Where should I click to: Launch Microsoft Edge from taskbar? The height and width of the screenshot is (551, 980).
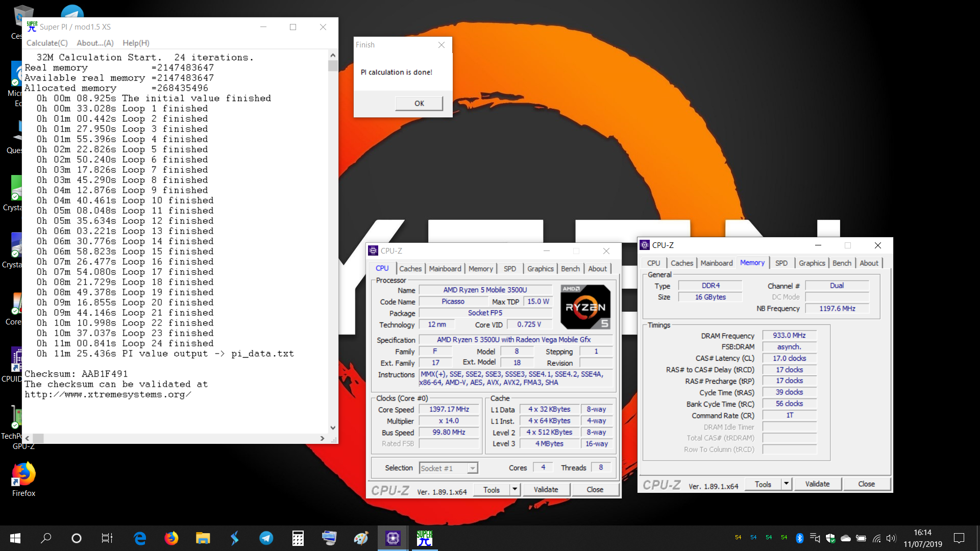(x=140, y=538)
